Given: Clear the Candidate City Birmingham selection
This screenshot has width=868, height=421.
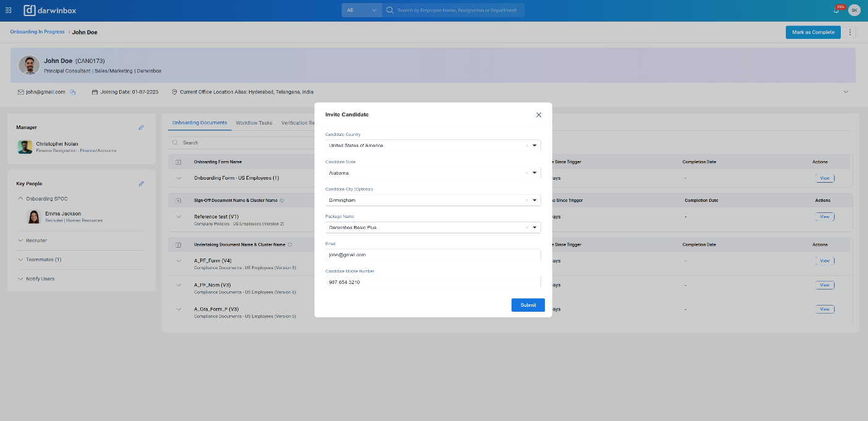Looking at the screenshot, I should point(527,200).
